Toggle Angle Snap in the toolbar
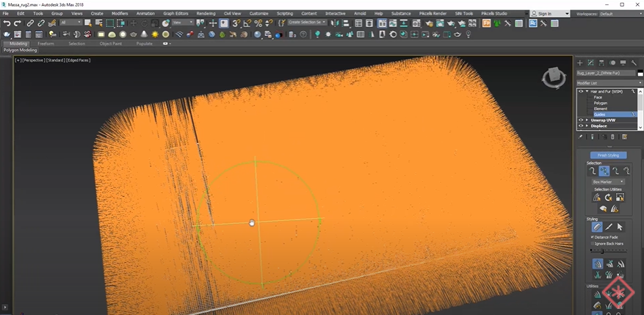The height and width of the screenshot is (315, 644). [x=247, y=23]
